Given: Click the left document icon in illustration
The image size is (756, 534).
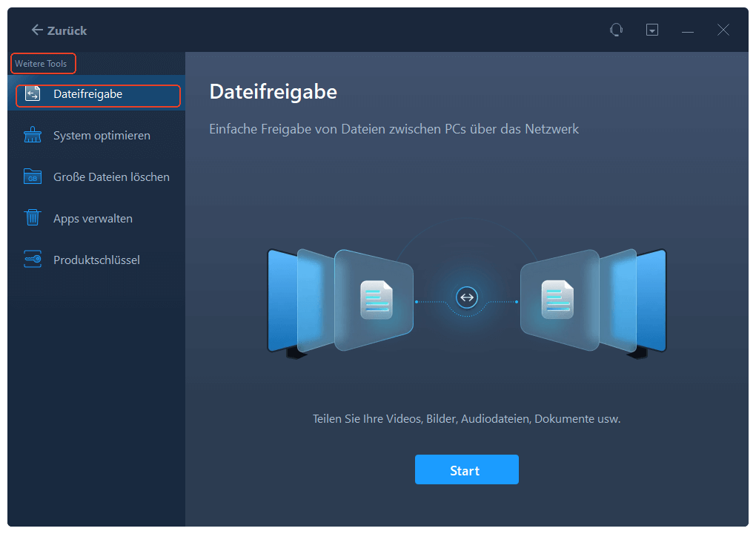Looking at the screenshot, I should [377, 299].
